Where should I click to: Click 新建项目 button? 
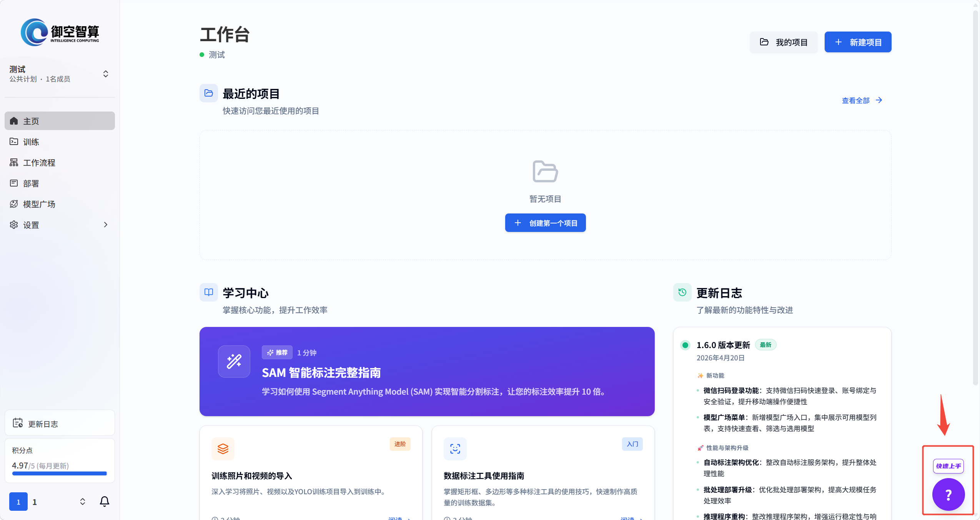(858, 42)
